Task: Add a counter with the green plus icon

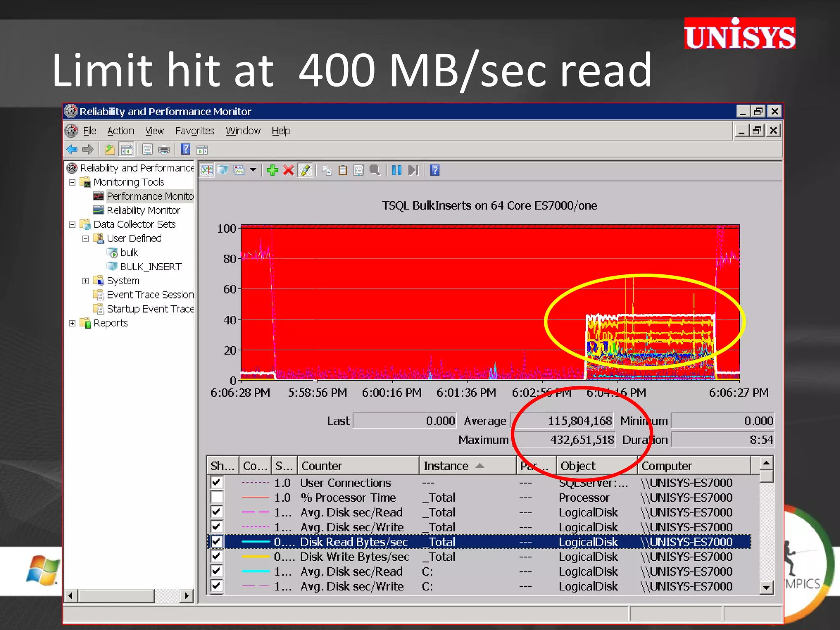Action: pyautogui.click(x=272, y=170)
